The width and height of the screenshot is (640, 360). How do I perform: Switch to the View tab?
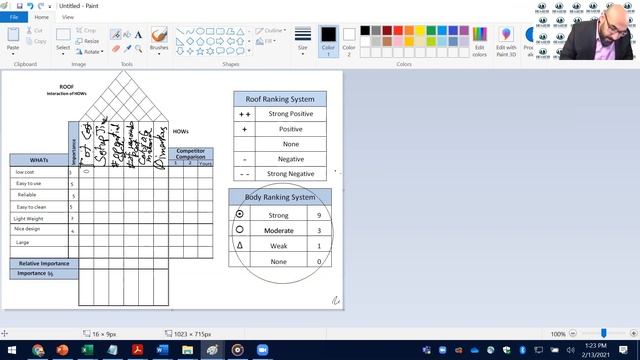point(68,17)
